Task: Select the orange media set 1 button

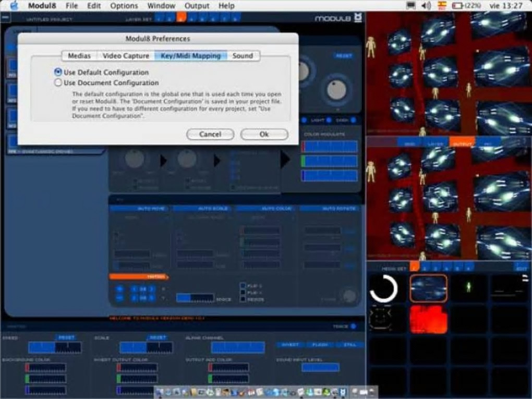Action: 415,267
